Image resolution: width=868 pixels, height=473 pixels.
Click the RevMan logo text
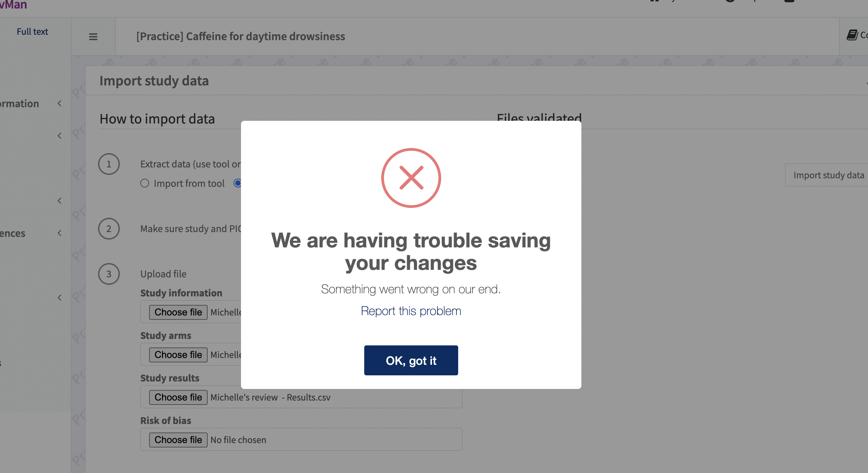coord(14,5)
